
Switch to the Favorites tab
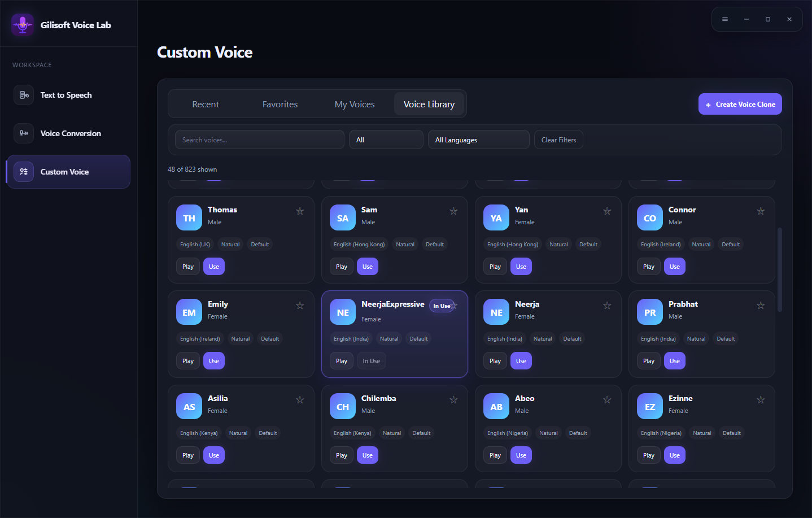pos(280,104)
